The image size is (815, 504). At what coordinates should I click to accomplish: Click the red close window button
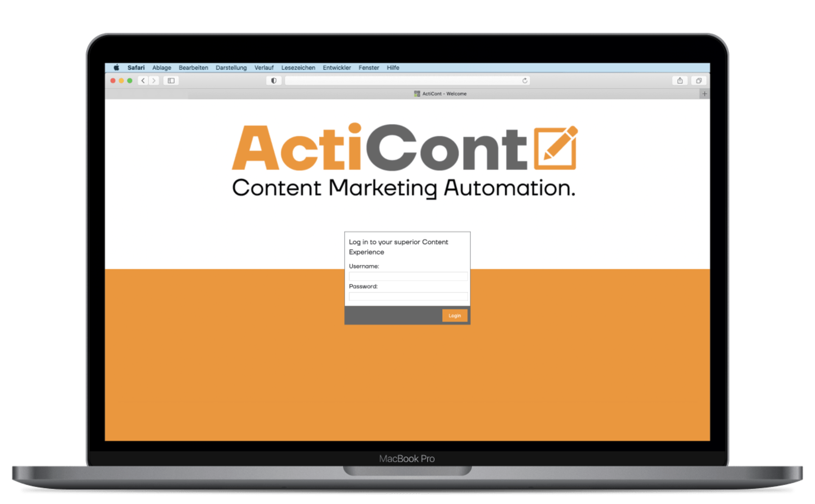click(113, 81)
